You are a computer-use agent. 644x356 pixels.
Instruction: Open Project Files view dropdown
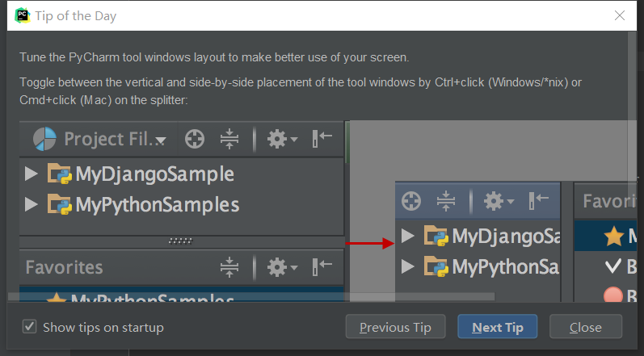(161, 141)
